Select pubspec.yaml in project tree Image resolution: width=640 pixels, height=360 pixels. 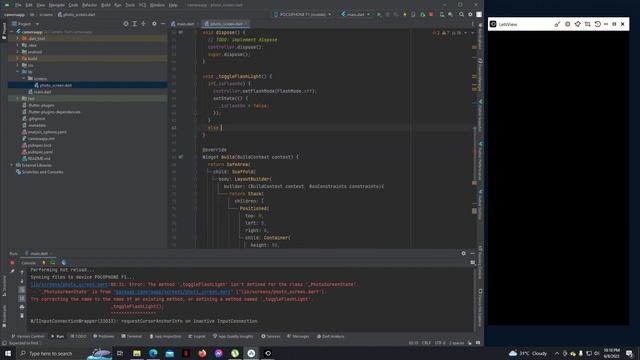click(40, 152)
